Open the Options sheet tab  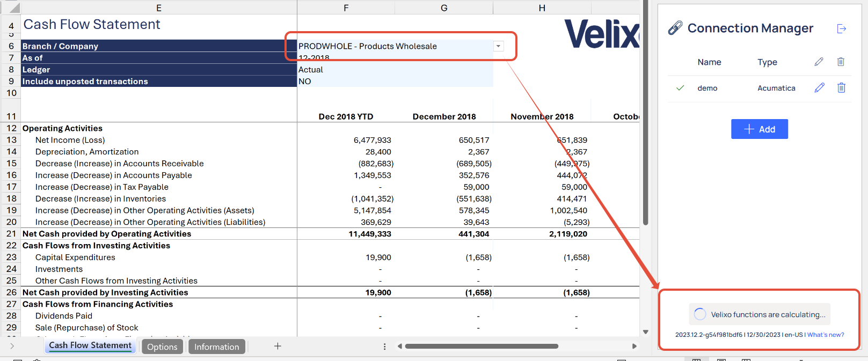(x=162, y=347)
